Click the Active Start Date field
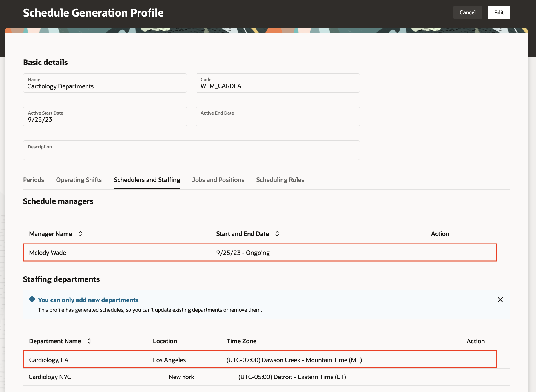Image resolution: width=536 pixels, height=392 pixels. click(105, 117)
